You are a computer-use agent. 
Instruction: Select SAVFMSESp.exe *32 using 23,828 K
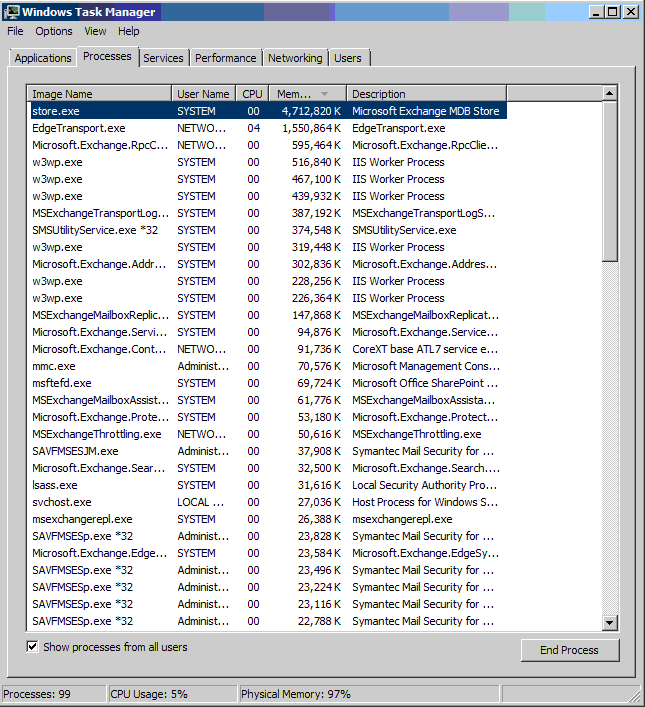pos(269,536)
